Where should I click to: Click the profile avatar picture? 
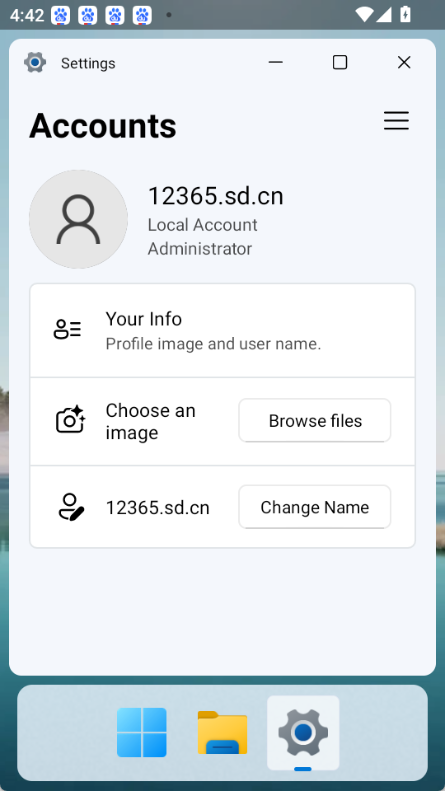pyautogui.click(x=78, y=219)
